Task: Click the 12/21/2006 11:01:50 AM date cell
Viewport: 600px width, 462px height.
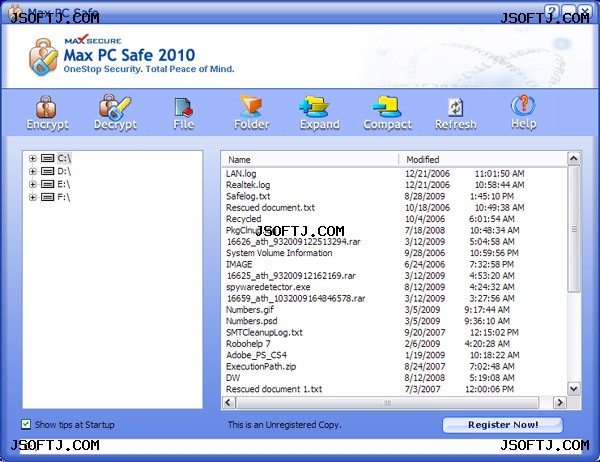Action: [465, 174]
